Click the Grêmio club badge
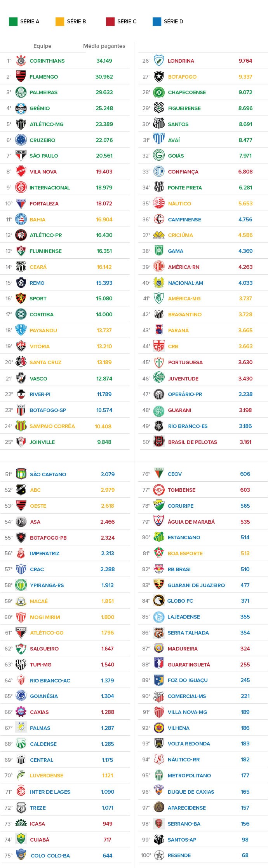Viewport: 268px width, 868px height. click(21, 108)
